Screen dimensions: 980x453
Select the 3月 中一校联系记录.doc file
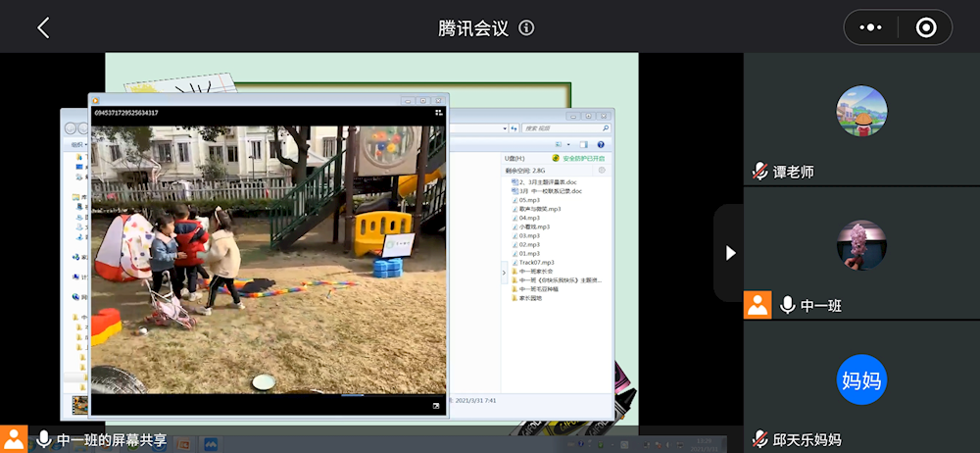(546, 191)
